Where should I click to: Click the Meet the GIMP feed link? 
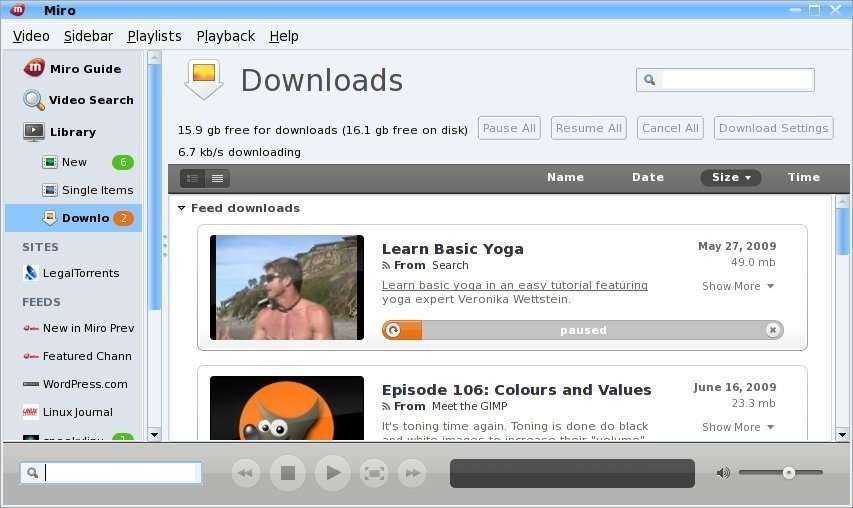(469, 406)
